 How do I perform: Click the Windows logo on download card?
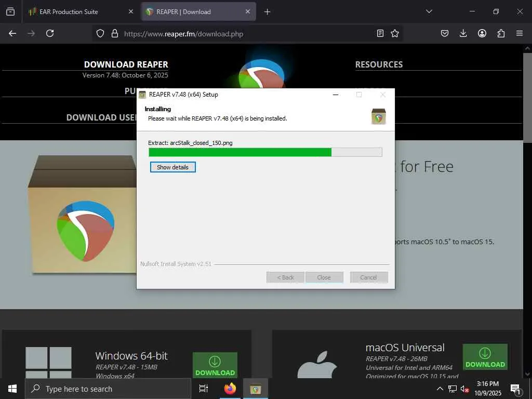(48, 362)
